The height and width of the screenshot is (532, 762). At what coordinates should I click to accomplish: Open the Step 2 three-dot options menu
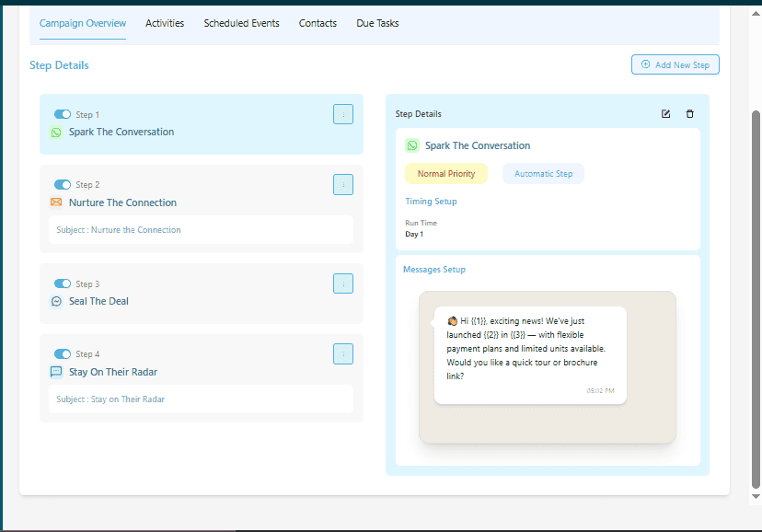point(343,185)
